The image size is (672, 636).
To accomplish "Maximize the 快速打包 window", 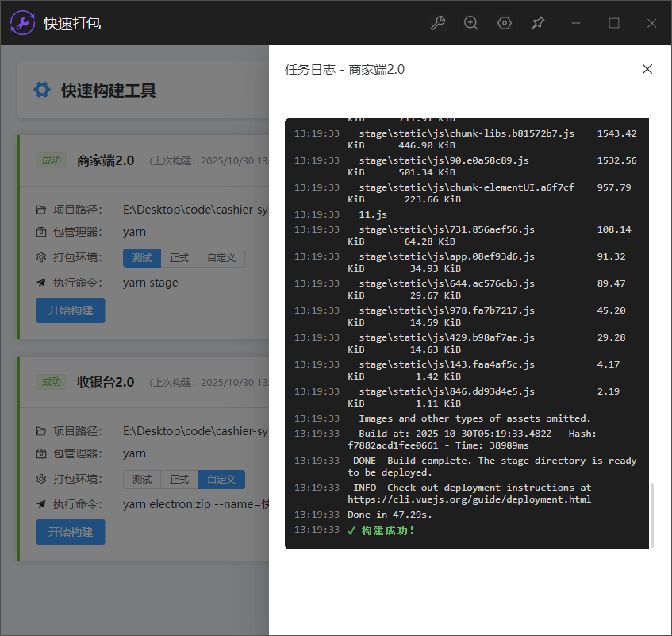I will point(613,23).
